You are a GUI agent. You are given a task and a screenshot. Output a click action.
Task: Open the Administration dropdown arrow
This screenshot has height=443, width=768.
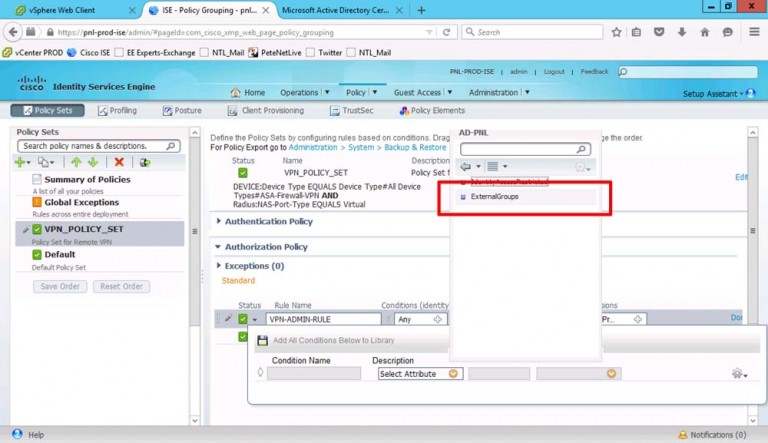527,92
